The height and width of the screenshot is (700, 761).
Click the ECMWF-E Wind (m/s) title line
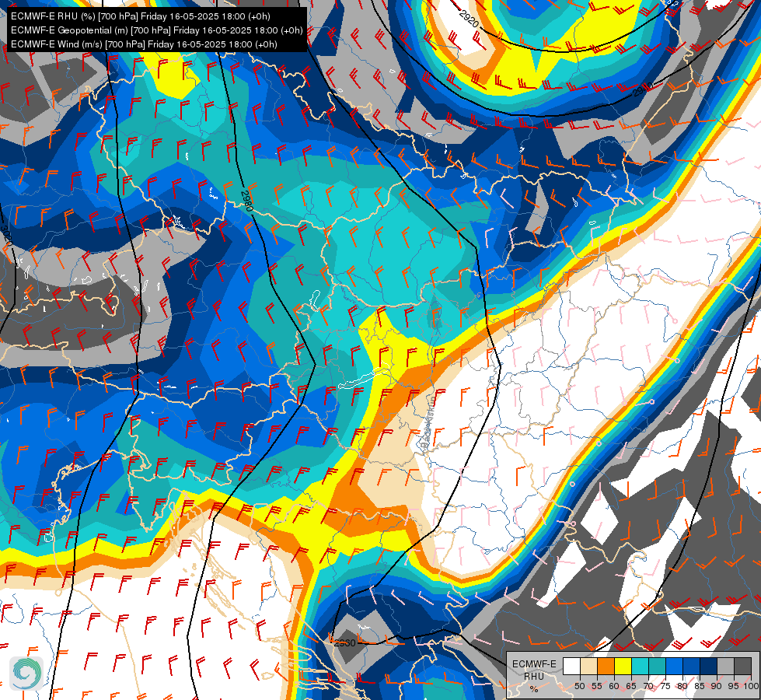click(x=144, y=44)
